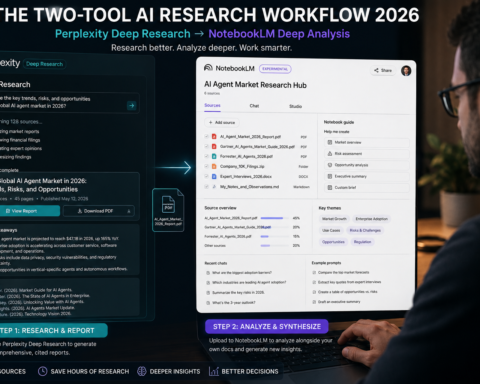Screen dimensions: 480x384
Task: Select the Enterprise Adoption theme chip
Action: click(x=371, y=219)
